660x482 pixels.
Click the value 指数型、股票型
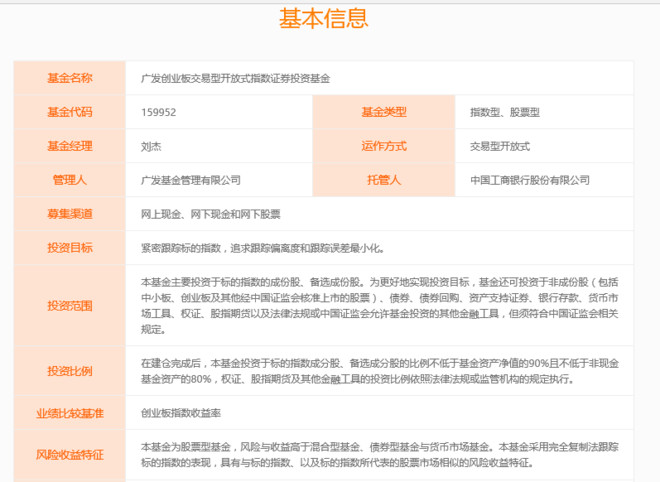(x=505, y=112)
